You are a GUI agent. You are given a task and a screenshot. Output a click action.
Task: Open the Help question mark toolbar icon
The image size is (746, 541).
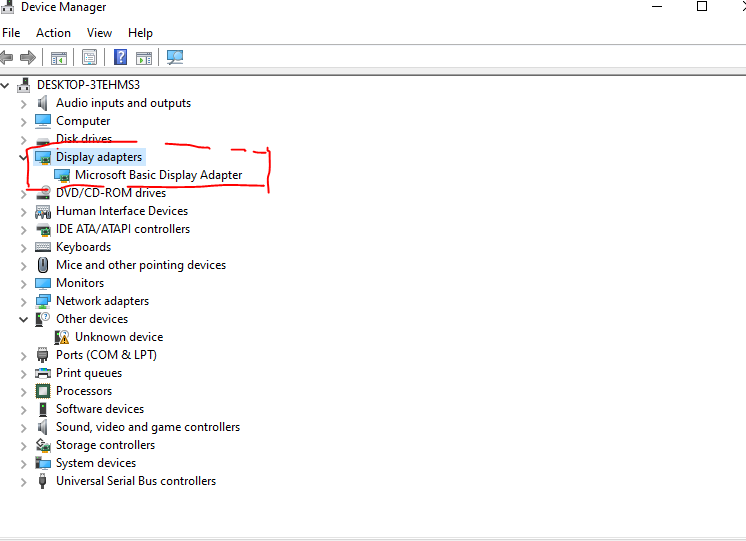pyautogui.click(x=120, y=57)
